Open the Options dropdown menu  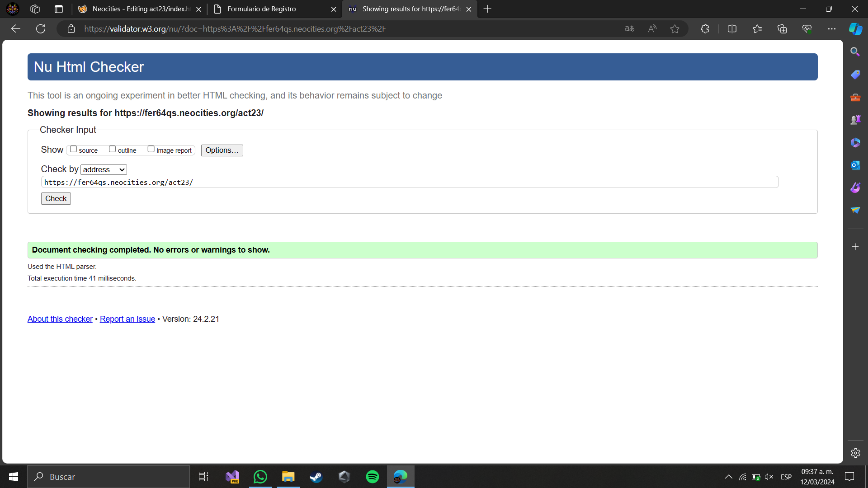click(x=222, y=150)
